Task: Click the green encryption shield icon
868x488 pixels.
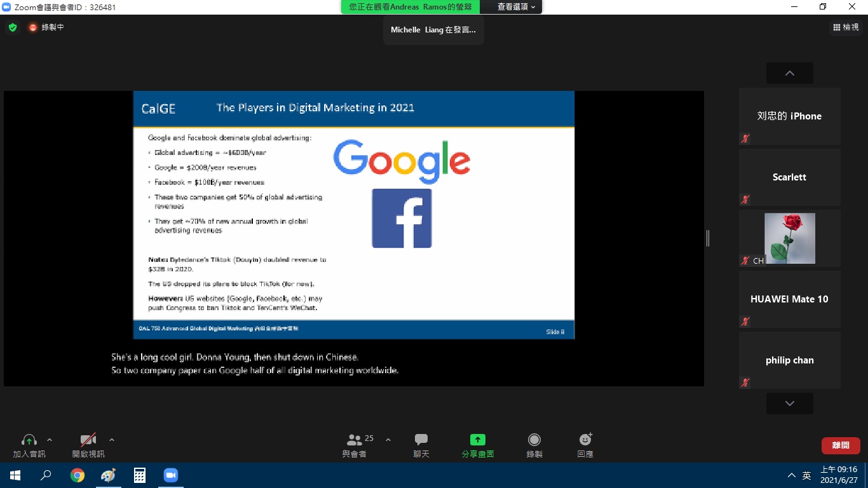Action: (x=13, y=27)
